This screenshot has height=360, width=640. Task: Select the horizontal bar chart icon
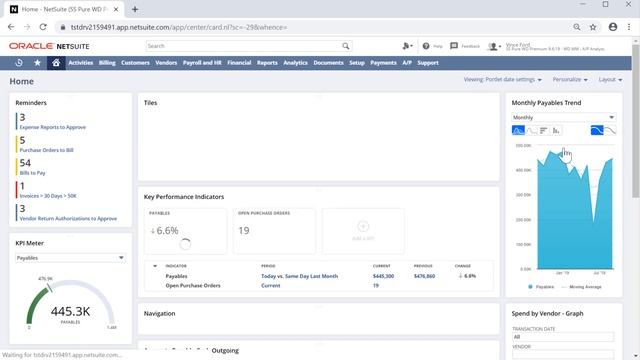[543, 131]
